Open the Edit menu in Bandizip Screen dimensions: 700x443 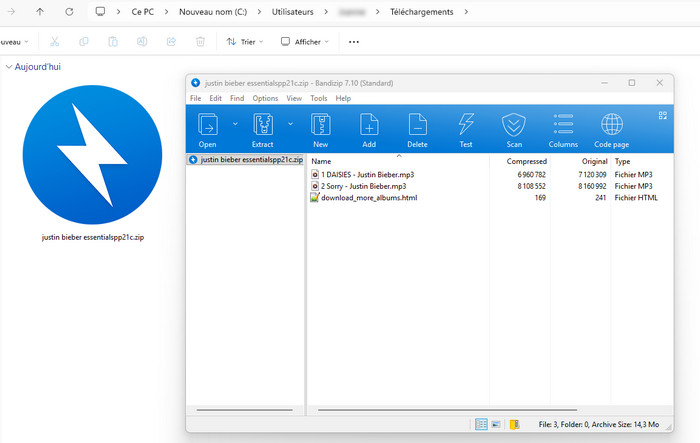pos(216,98)
